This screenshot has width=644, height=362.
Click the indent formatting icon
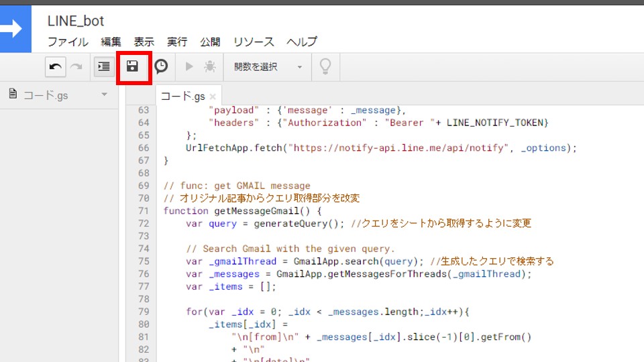(x=103, y=66)
